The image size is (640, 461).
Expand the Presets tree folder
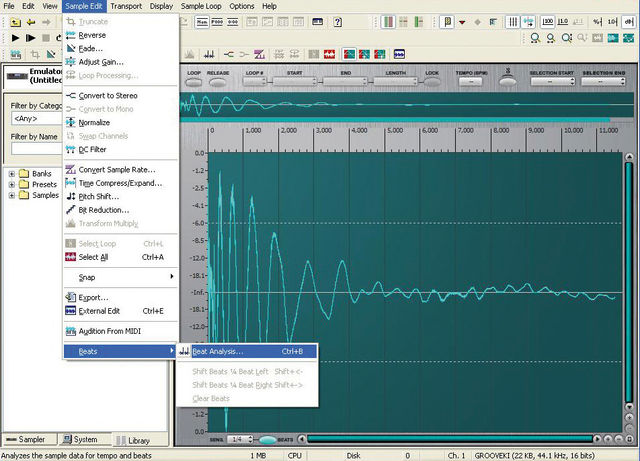pos(12,185)
